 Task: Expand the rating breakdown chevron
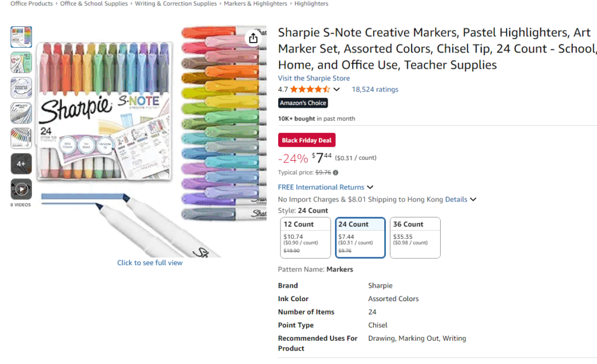coord(336,90)
